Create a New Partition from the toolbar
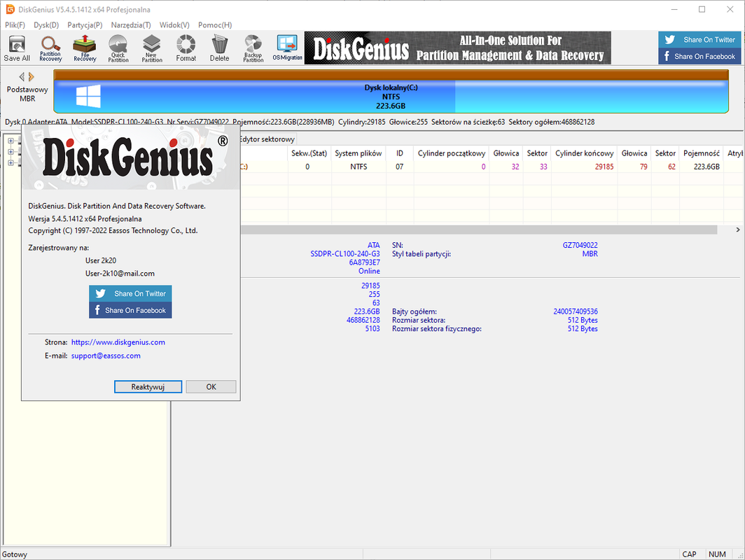The width and height of the screenshot is (745, 560). pyautogui.click(x=151, y=48)
